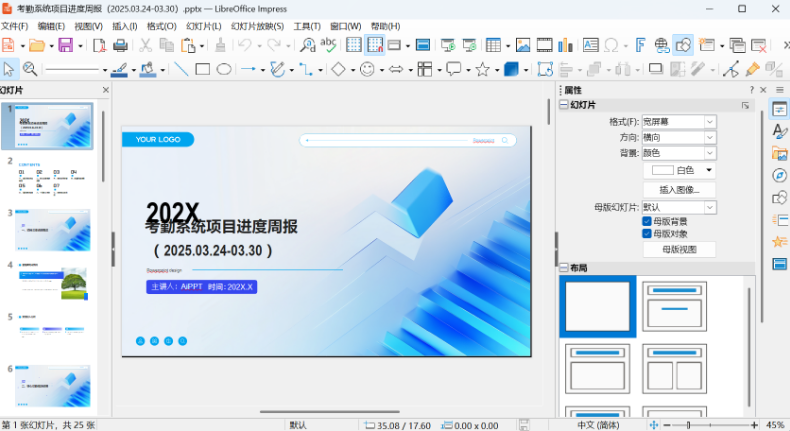Click the zoom out minus button
The height and width of the screenshot is (431, 790).
[667, 425]
